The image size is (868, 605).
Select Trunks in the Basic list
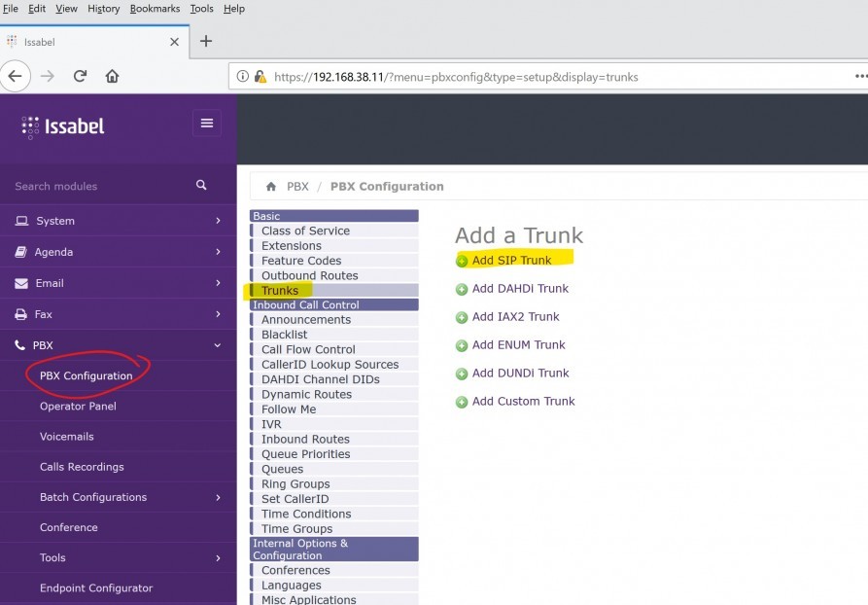[x=334, y=290]
